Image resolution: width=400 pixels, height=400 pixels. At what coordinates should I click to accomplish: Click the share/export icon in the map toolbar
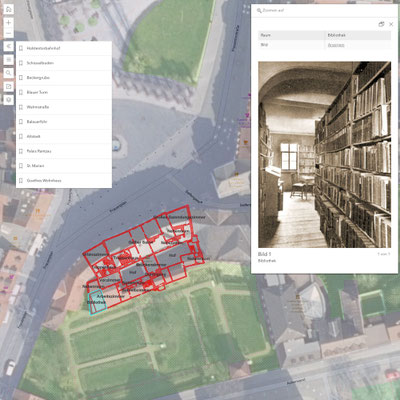point(9,86)
